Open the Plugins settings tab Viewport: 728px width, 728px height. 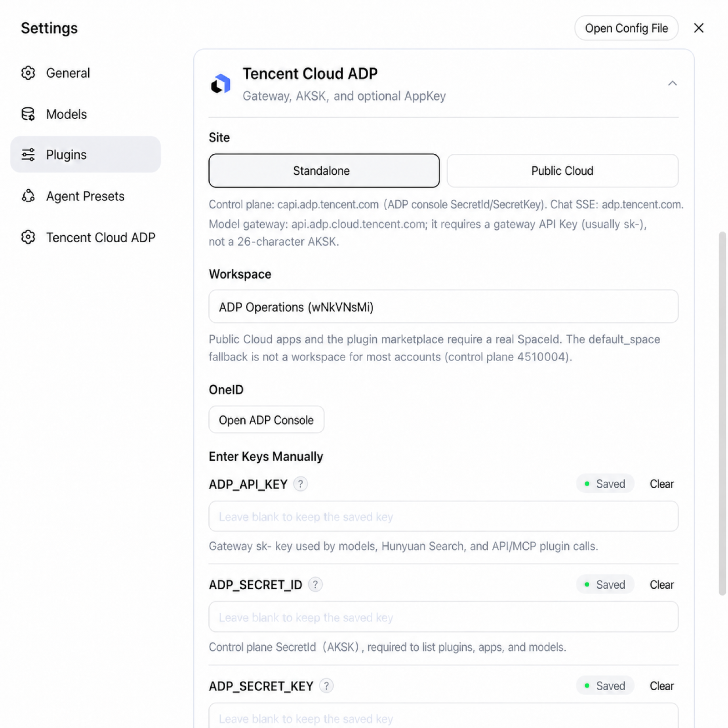[86, 155]
